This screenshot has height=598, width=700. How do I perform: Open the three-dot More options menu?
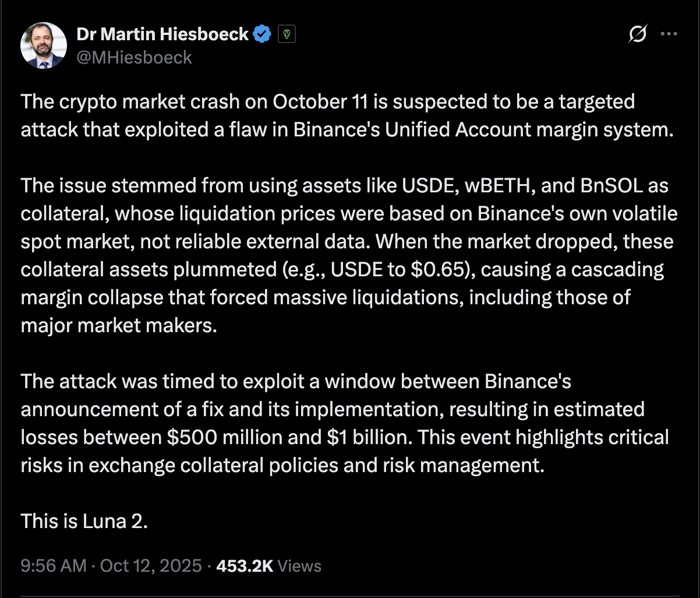[669, 34]
